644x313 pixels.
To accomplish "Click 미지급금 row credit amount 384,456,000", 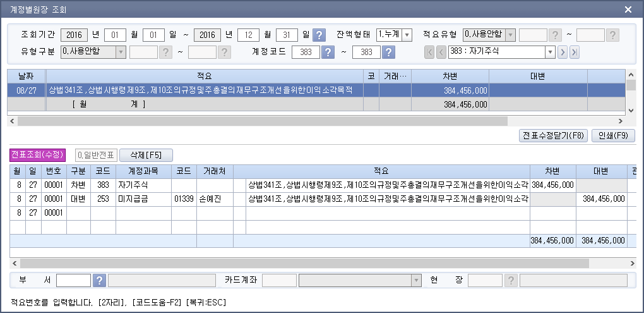I will tap(601, 199).
